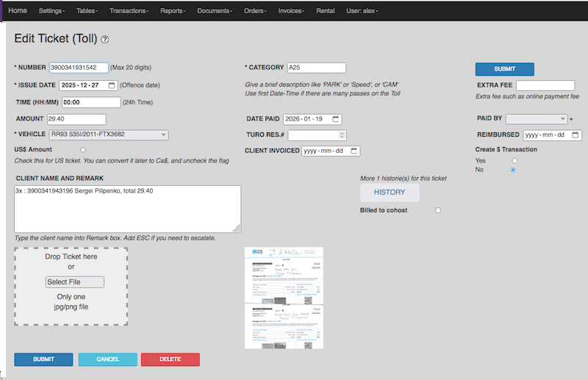Click the Select File button
The height and width of the screenshot is (380, 588).
coord(74,282)
